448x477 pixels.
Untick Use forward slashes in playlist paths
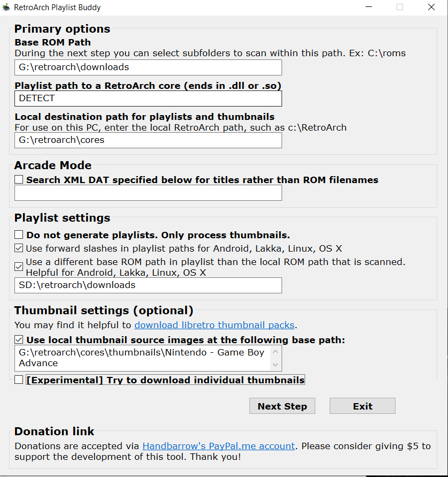[19, 248]
